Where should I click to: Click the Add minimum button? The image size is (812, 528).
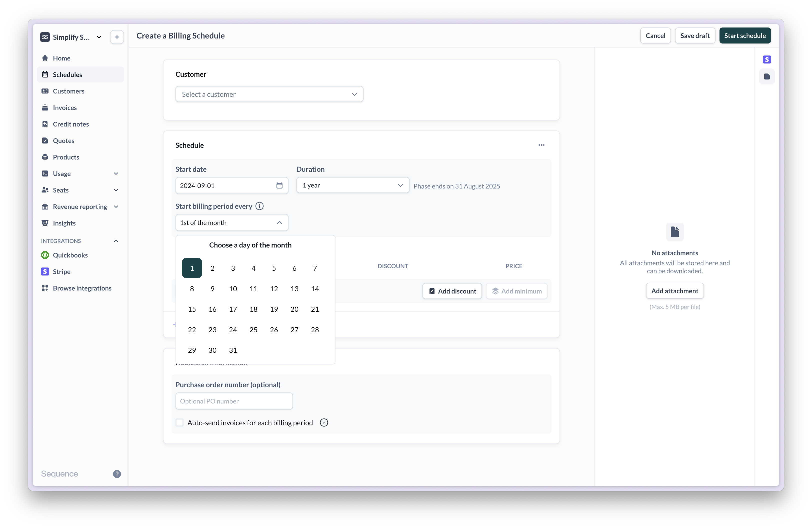pyautogui.click(x=516, y=291)
